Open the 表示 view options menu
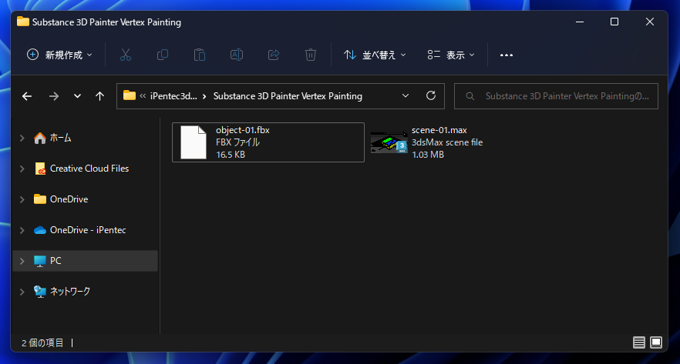 451,55
